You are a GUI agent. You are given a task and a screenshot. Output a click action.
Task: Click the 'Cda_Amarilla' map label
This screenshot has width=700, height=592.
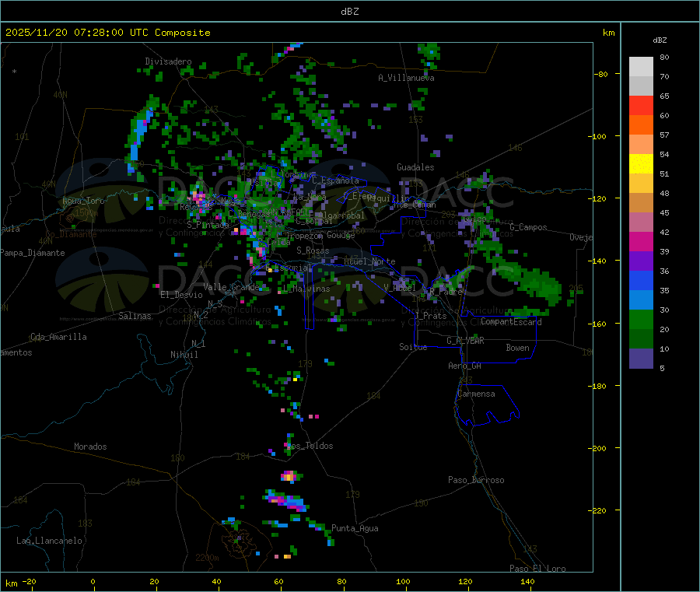tap(58, 337)
